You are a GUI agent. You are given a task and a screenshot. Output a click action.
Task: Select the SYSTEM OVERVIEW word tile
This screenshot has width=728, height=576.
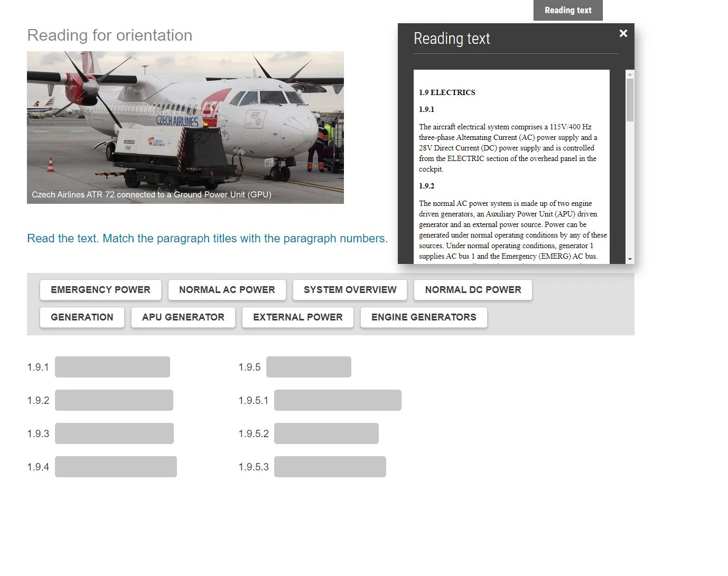[x=350, y=289]
